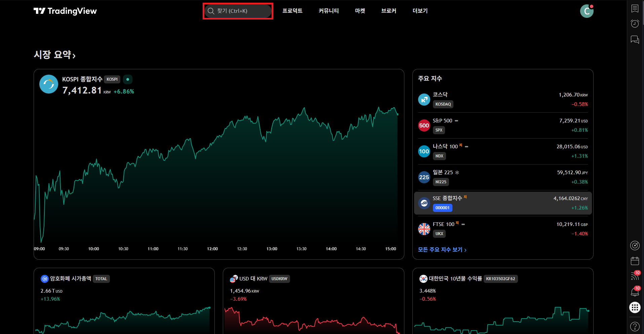Click the KR103502GF62 ticker tag

pyautogui.click(x=500, y=279)
